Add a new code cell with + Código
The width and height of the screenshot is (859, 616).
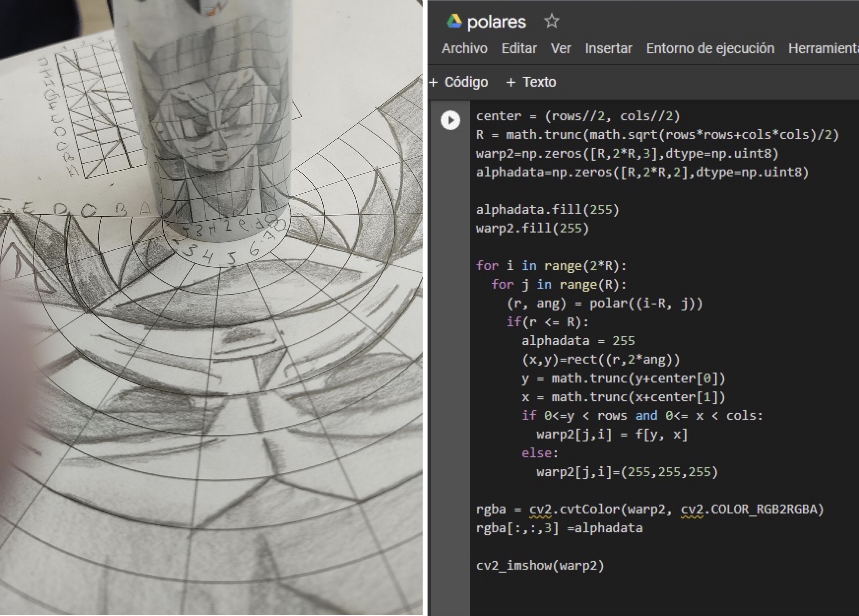tap(459, 82)
